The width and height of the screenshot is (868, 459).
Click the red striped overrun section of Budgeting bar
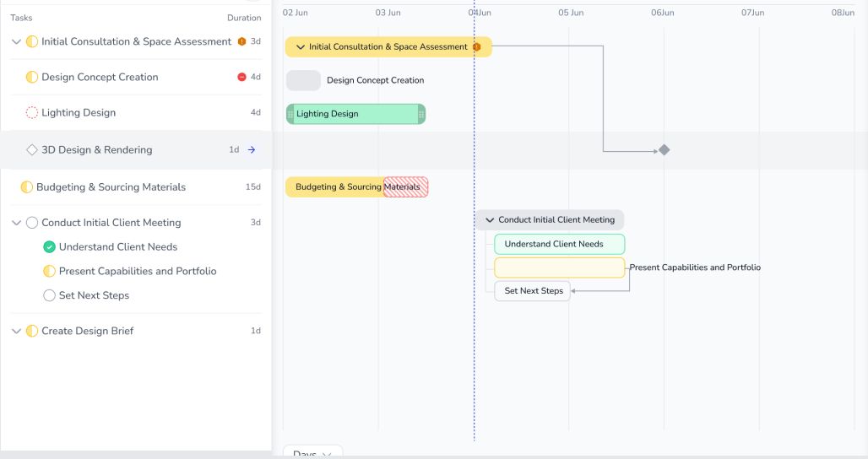(406, 187)
